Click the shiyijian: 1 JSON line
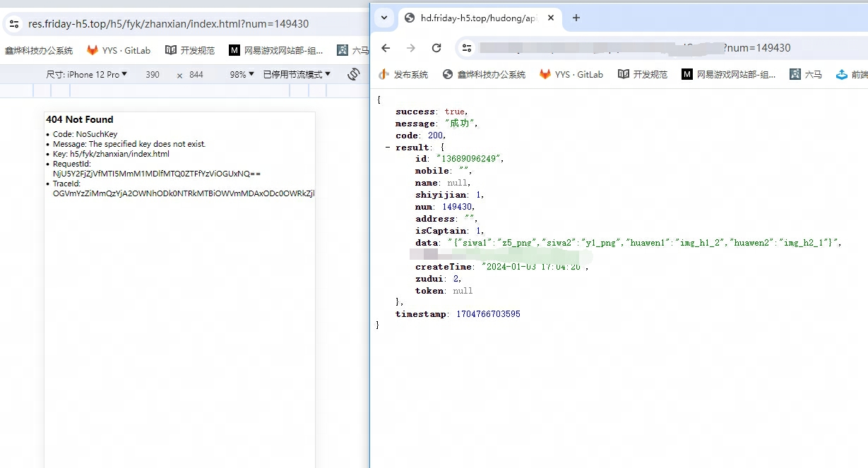 point(449,195)
